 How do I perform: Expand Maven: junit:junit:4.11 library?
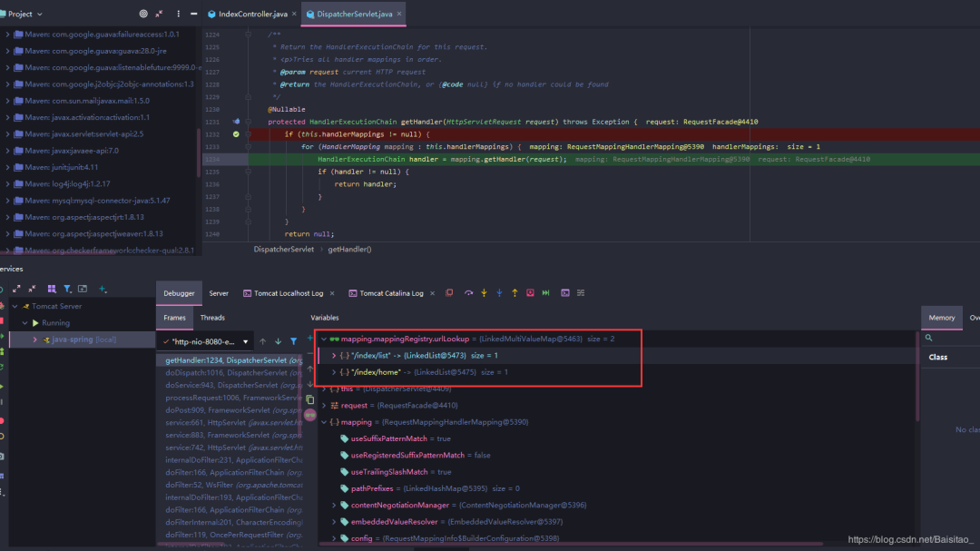tap(7, 167)
